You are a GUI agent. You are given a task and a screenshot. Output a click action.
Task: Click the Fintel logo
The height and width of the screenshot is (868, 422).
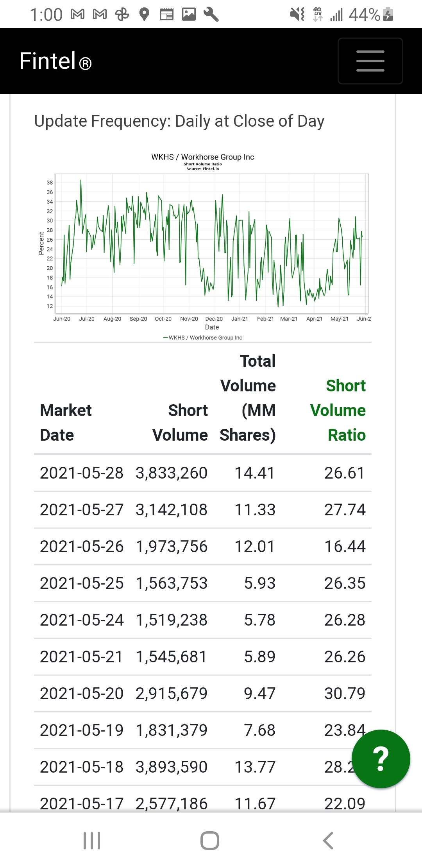55,61
